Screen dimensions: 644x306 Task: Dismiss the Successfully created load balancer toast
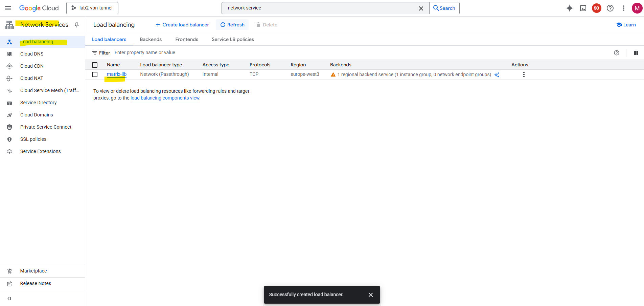pos(371,295)
